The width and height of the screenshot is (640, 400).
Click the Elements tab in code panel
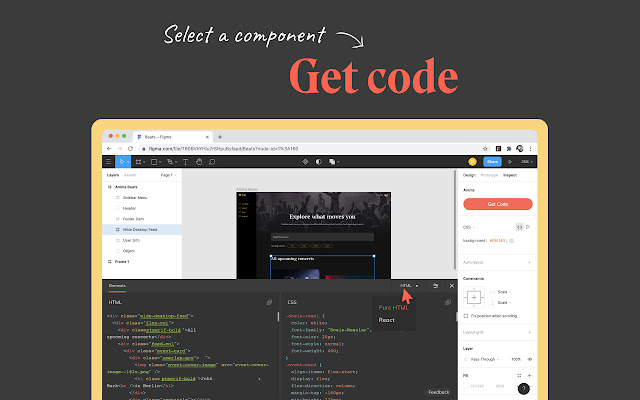coord(117,286)
